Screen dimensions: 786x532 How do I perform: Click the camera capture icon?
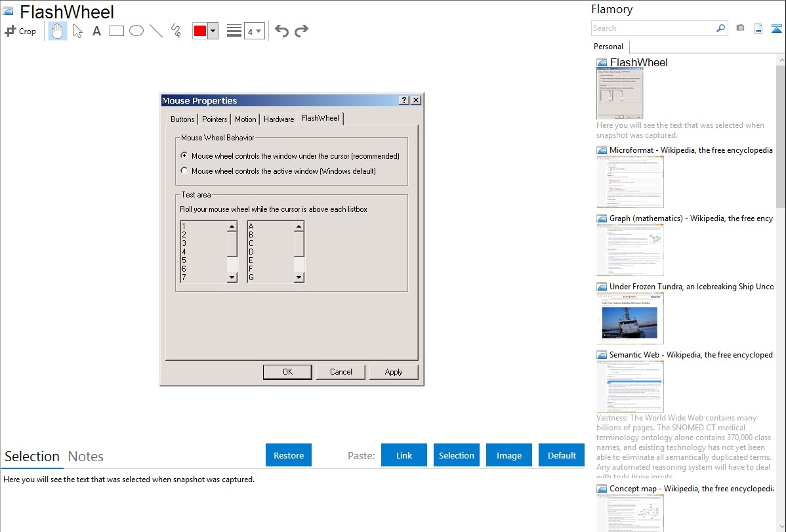pos(740,28)
